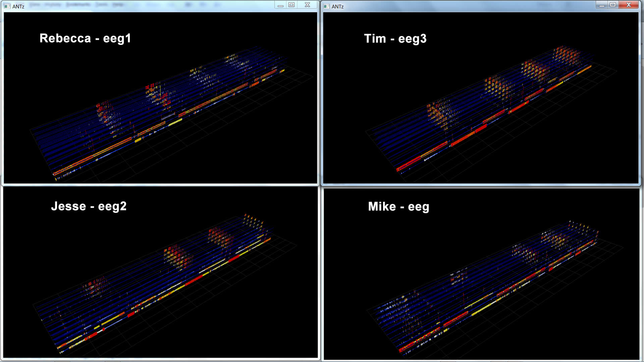Click the "Jesse - eeg2" label

coord(89,206)
